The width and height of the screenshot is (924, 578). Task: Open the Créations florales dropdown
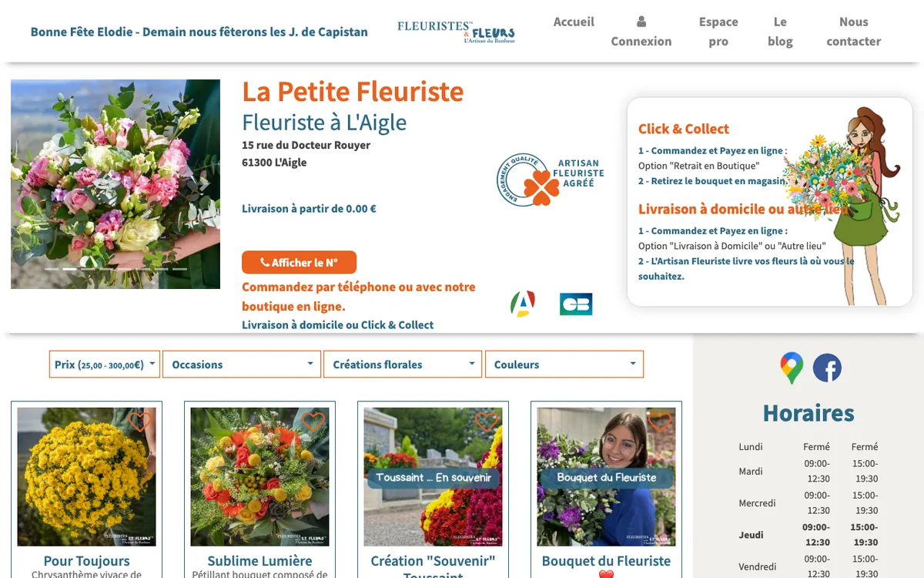click(x=403, y=365)
